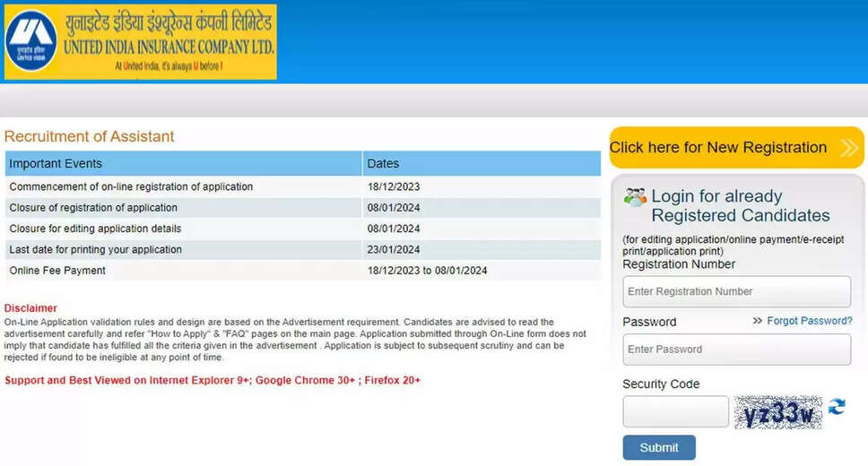Click the double chevron on New Registration

point(849,148)
